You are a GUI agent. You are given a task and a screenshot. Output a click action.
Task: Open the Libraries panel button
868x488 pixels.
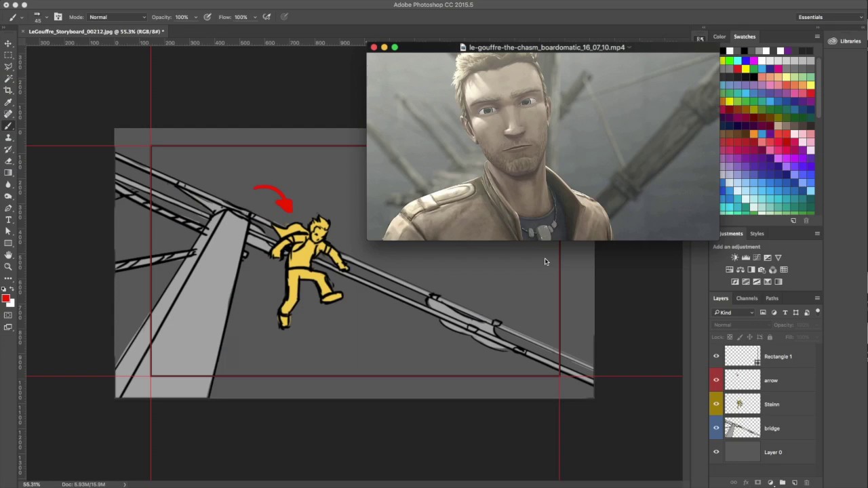click(x=844, y=41)
